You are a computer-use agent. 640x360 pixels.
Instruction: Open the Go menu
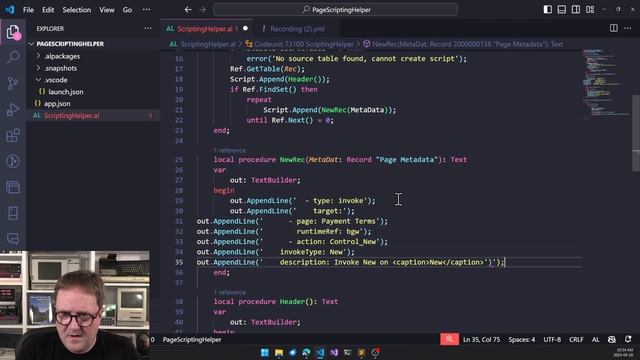[127, 9]
